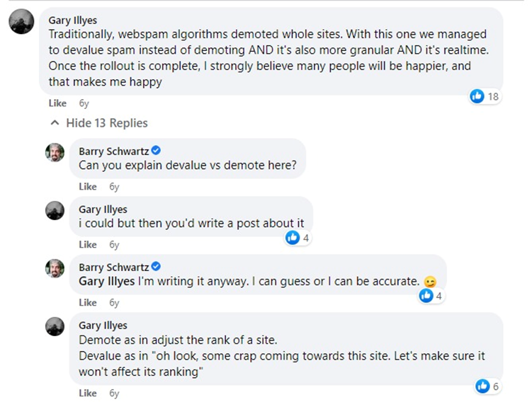Viewport: 532px width, 402px height.
Task: Click the 6y timestamp on the last reply
Action: coord(114,394)
